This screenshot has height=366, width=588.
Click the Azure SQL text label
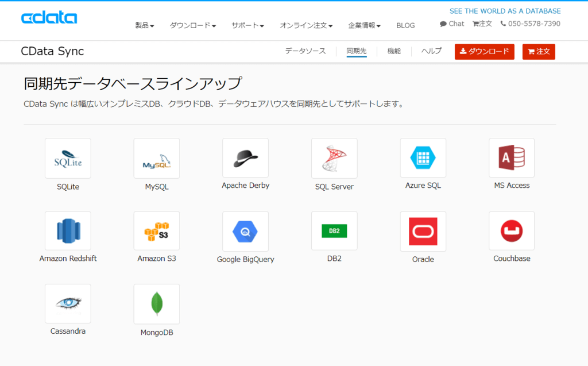423,186
